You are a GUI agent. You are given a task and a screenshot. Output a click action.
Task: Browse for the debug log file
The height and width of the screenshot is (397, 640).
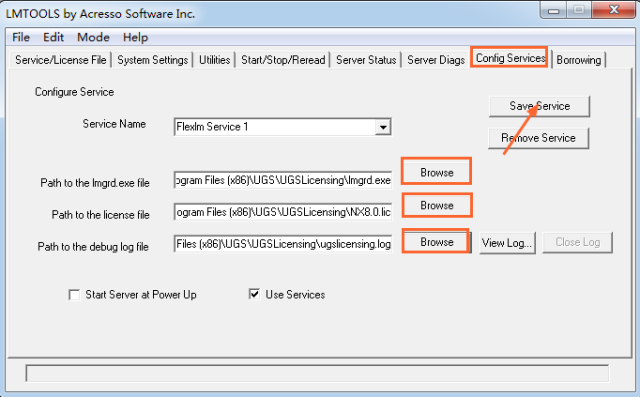[x=437, y=242]
